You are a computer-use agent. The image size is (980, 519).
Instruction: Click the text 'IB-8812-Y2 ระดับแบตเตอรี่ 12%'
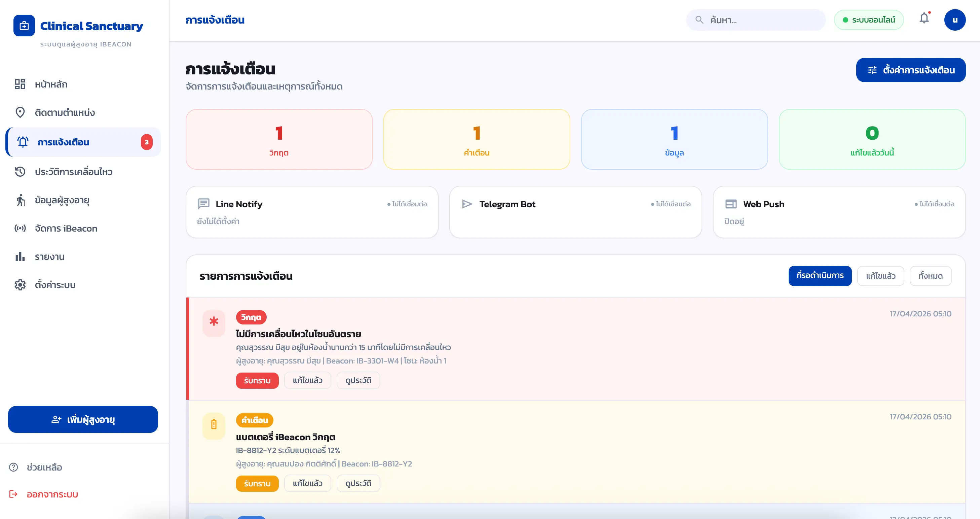(288, 450)
